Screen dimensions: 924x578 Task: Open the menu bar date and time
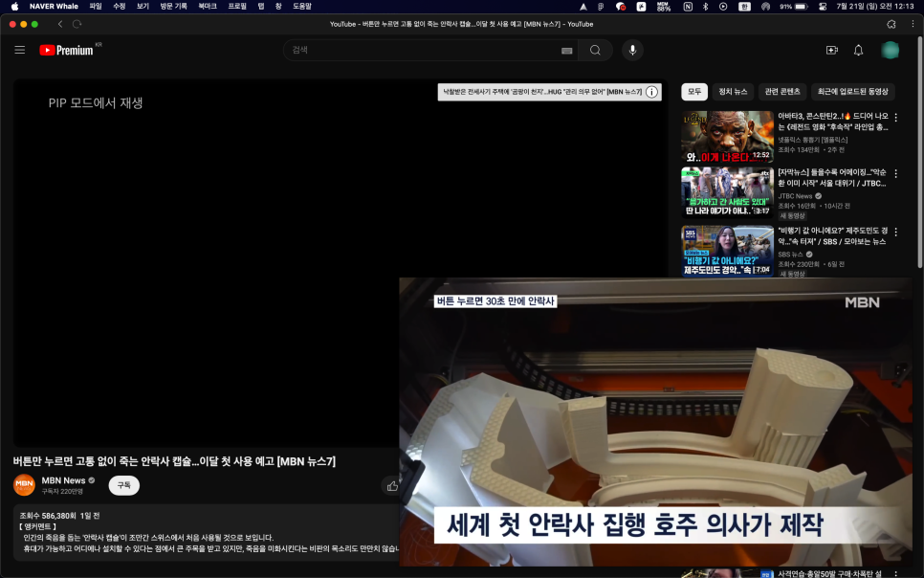tap(874, 7)
